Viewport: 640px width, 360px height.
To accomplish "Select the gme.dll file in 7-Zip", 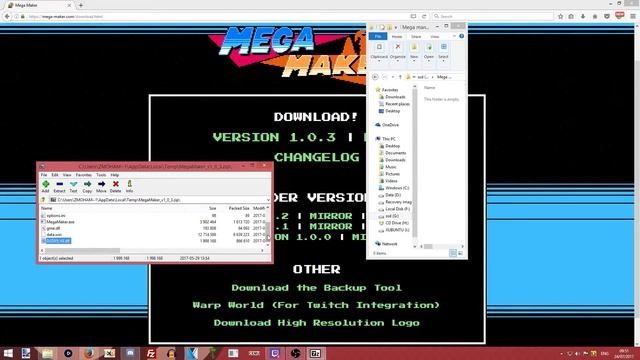I will [53, 229].
